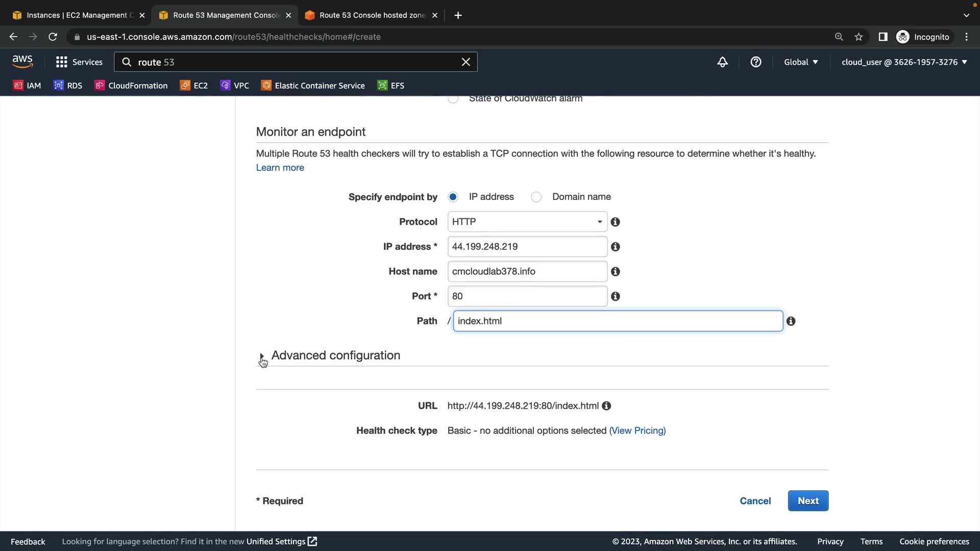Click info icon beside Path field
The image size is (980, 551).
click(x=791, y=321)
